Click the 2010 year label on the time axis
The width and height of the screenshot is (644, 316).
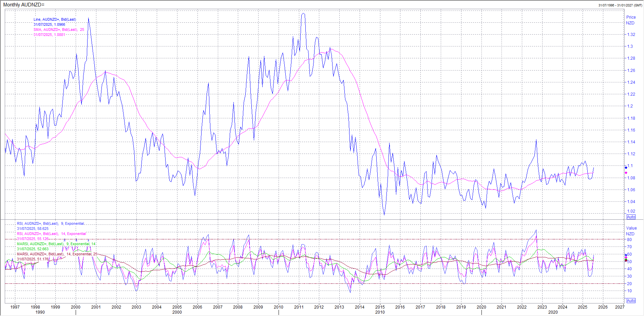tap(279, 307)
